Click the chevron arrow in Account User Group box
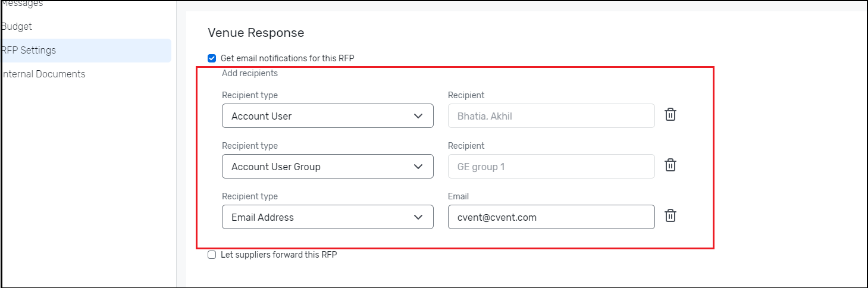This screenshot has width=868, height=288. click(418, 167)
